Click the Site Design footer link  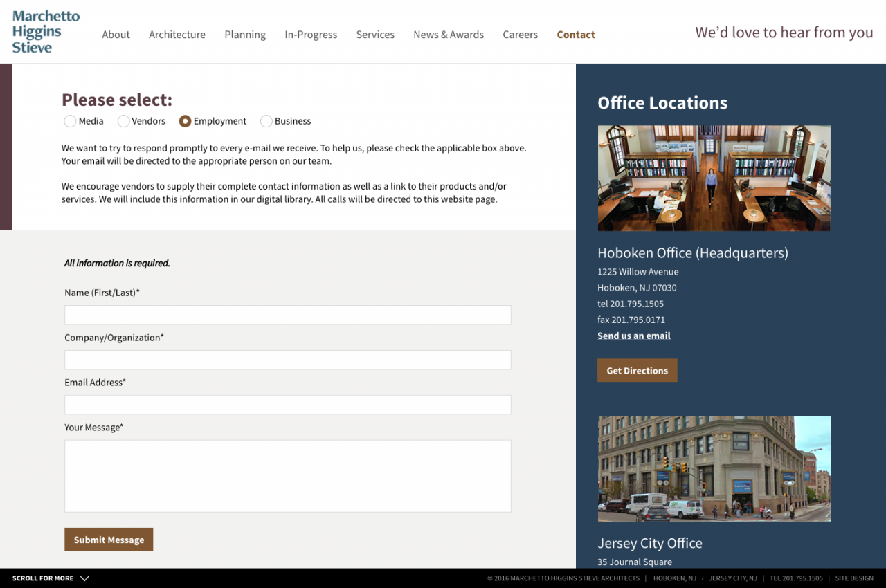click(x=854, y=578)
